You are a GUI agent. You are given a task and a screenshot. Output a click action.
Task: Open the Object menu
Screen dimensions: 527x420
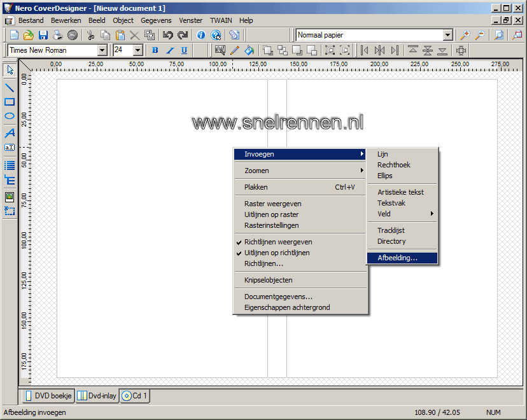tap(123, 20)
